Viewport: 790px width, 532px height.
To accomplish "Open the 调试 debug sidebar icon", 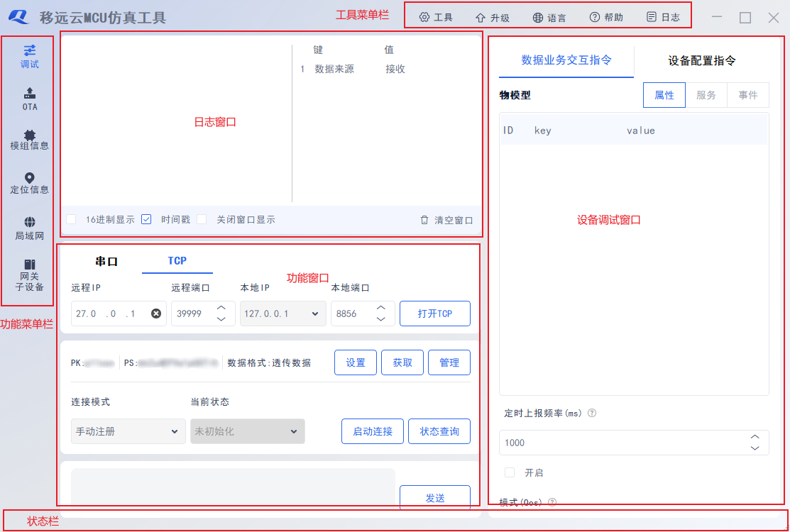I will point(30,50).
